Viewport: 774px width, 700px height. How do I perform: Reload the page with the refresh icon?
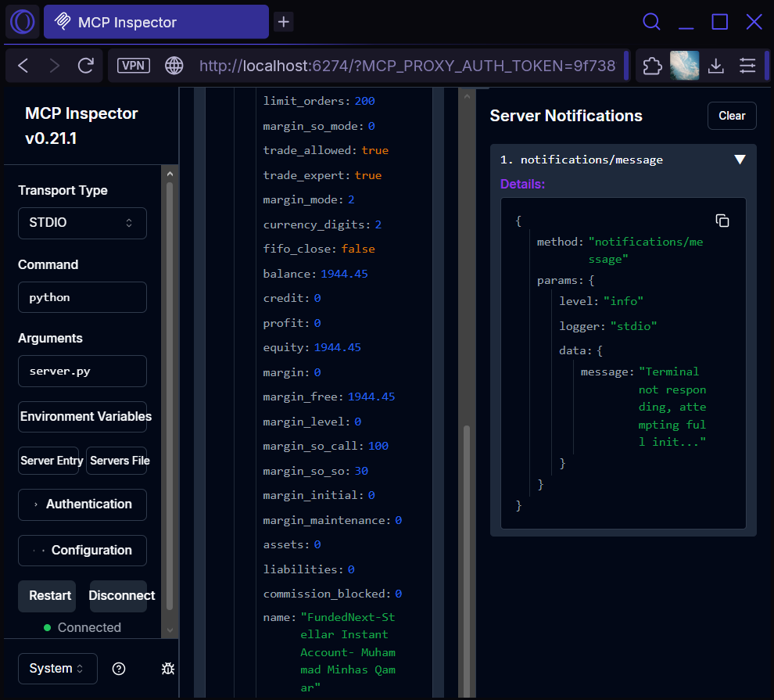pos(85,66)
